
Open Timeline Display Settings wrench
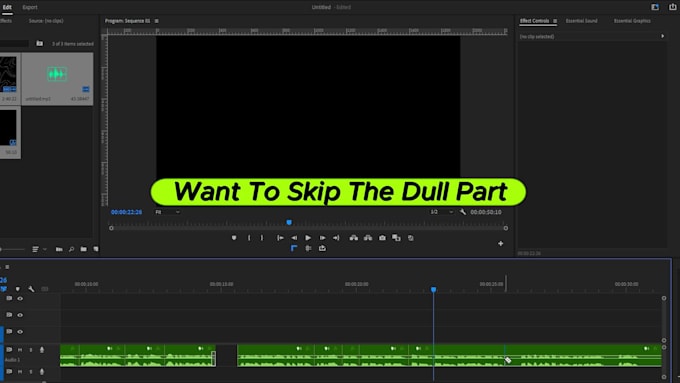(x=31, y=289)
